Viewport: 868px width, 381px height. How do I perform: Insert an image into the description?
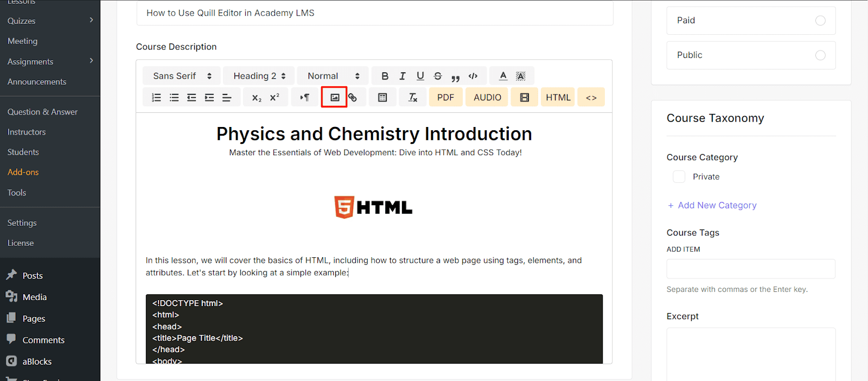[335, 98]
